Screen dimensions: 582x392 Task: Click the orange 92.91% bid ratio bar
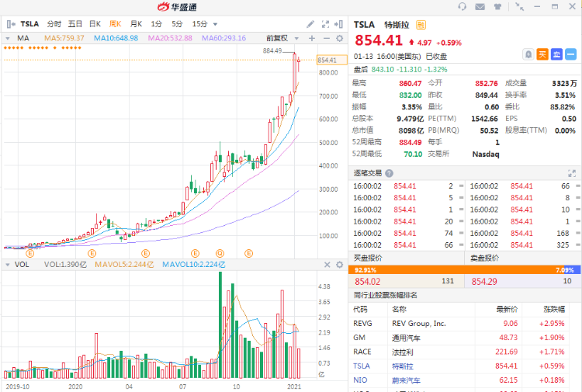click(x=457, y=270)
